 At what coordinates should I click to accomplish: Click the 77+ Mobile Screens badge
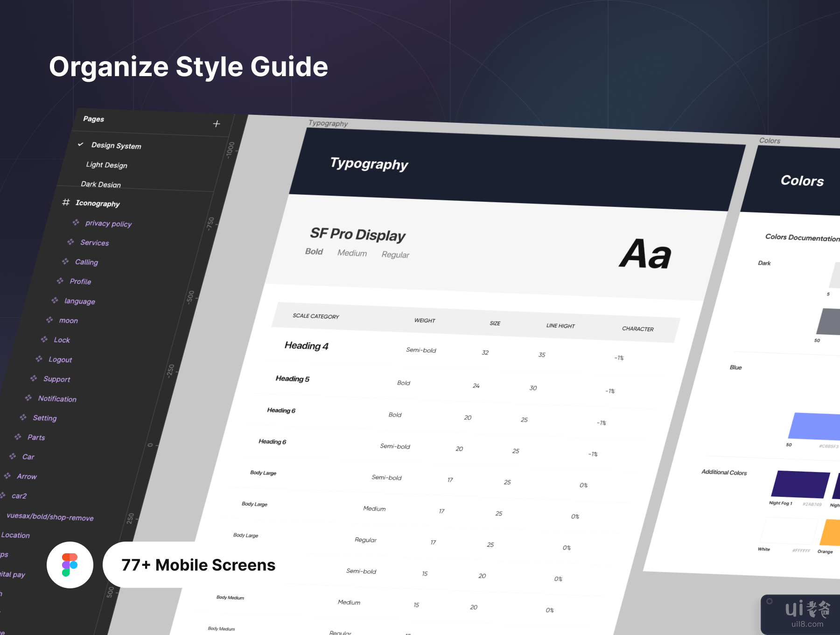(198, 565)
